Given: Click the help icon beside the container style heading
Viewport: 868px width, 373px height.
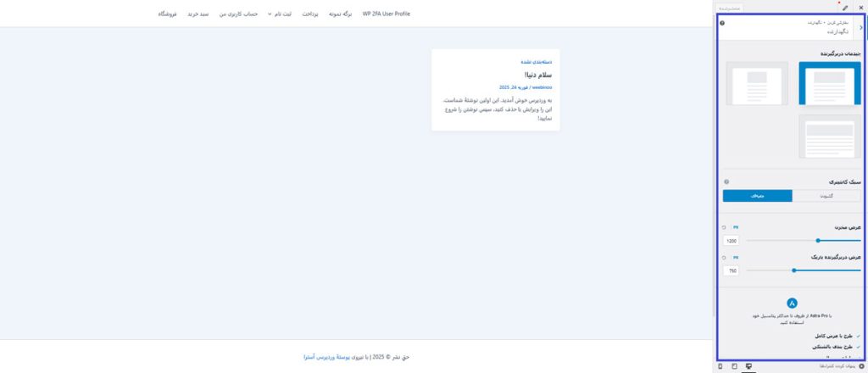Looking at the screenshot, I should 726,182.
